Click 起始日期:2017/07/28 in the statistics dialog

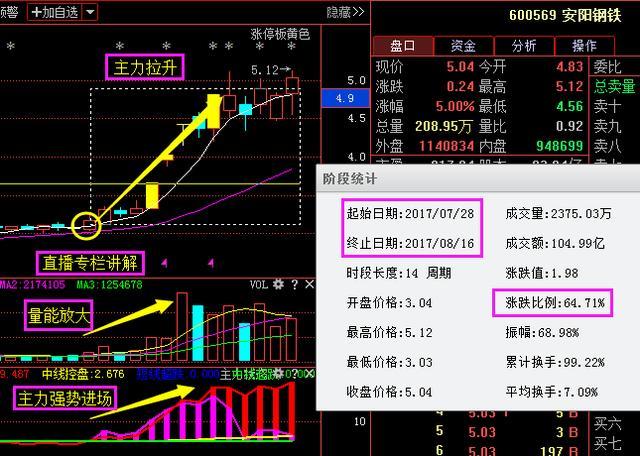click(x=410, y=213)
